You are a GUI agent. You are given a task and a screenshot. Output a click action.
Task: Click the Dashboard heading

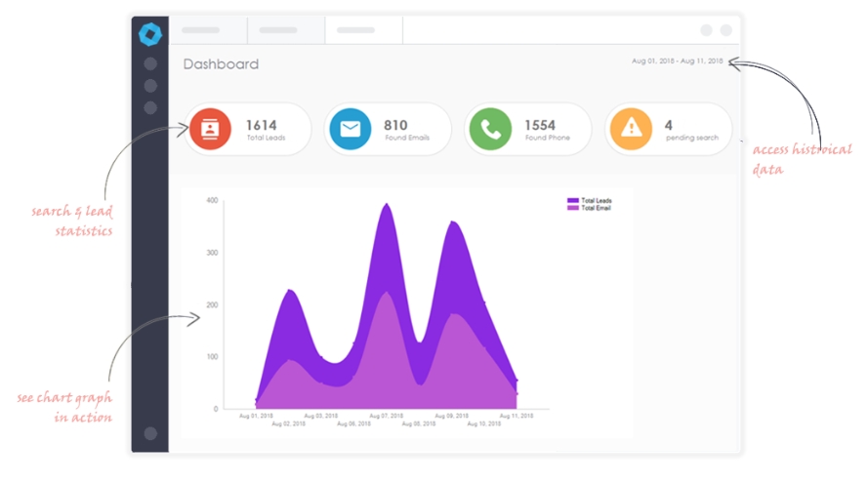point(221,64)
